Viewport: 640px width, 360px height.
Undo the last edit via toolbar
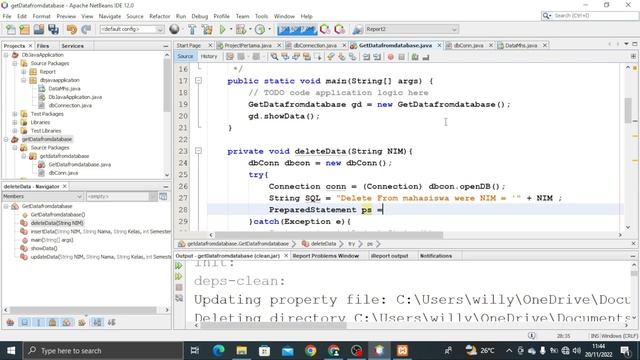point(72,29)
